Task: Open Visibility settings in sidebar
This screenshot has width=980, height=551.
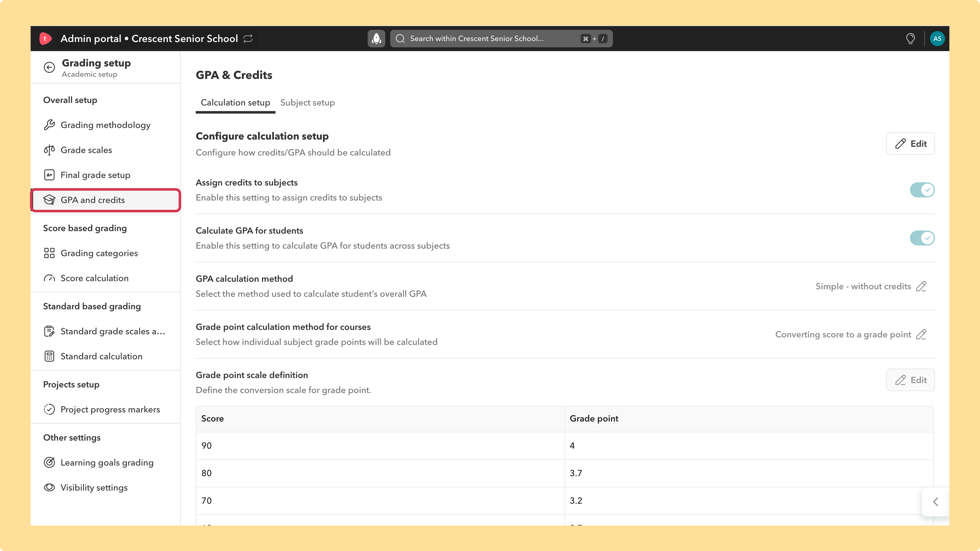Action: pos(105,488)
